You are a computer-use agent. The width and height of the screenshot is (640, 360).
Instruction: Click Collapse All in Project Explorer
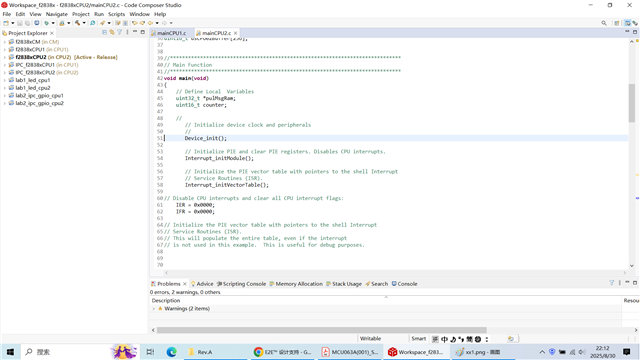104,32
